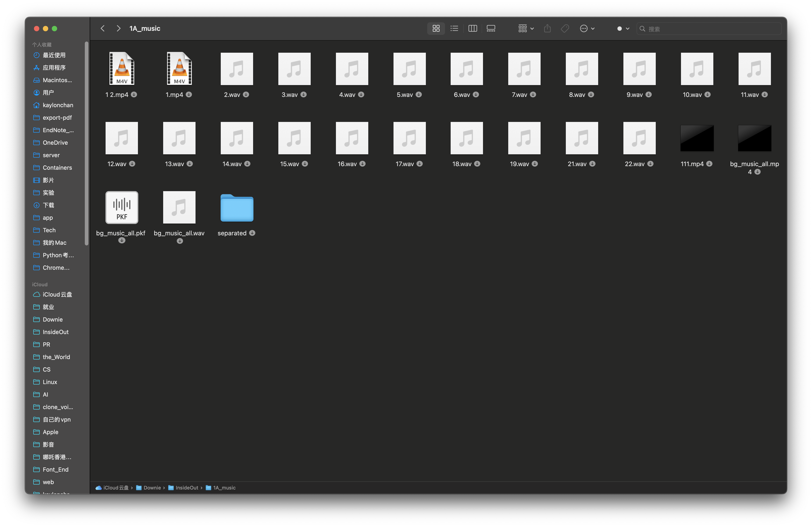This screenshot has height=527, width=812.
Task: Switch to gallery view
Action: 491,28
